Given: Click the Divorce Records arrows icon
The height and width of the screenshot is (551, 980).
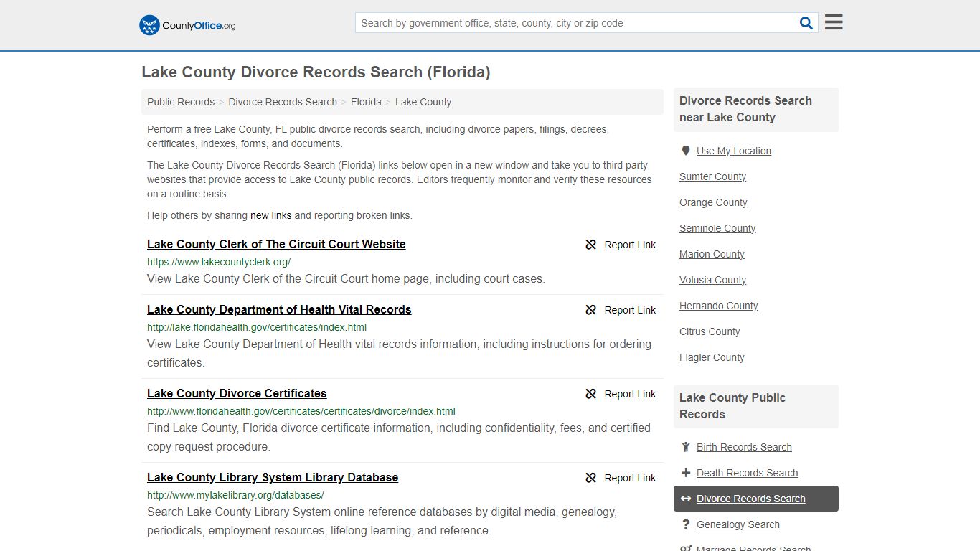Looking at the screenshot, I should click(686, 499).
